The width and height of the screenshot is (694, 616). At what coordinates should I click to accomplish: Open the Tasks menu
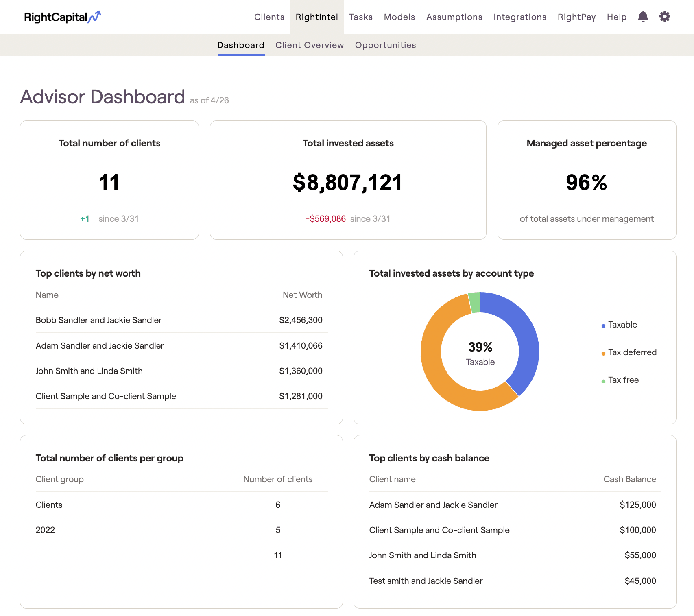tap(361, 17)
